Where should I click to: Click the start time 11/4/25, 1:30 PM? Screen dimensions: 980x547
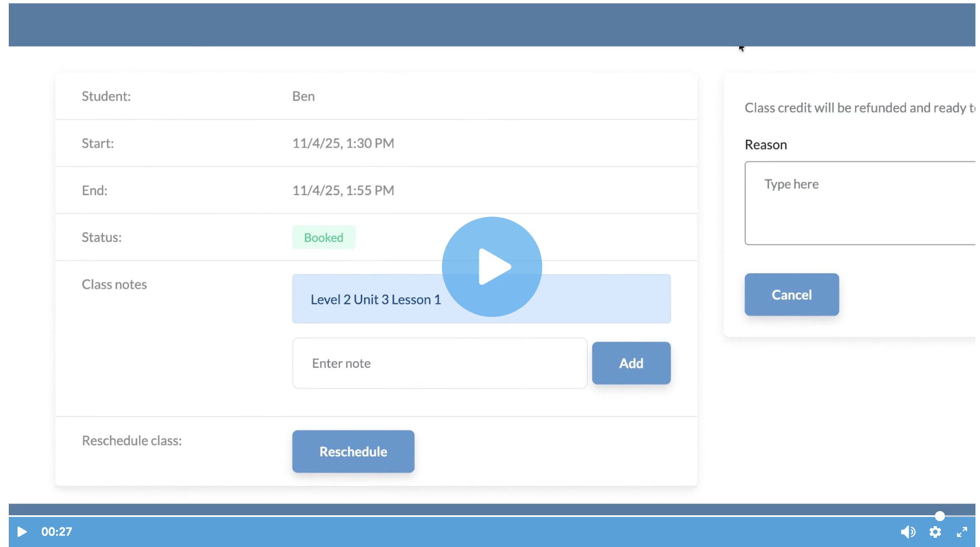343,143
